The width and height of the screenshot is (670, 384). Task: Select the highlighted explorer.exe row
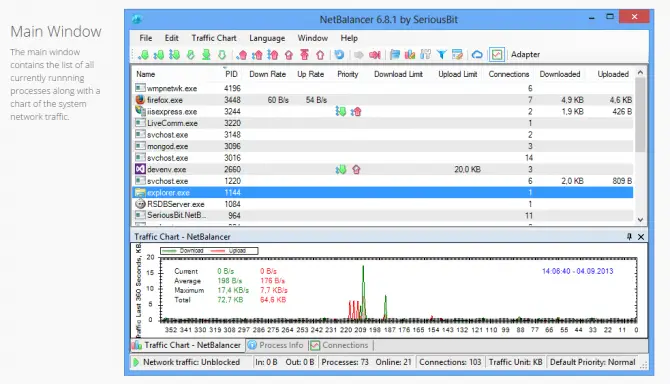point(383,193)
